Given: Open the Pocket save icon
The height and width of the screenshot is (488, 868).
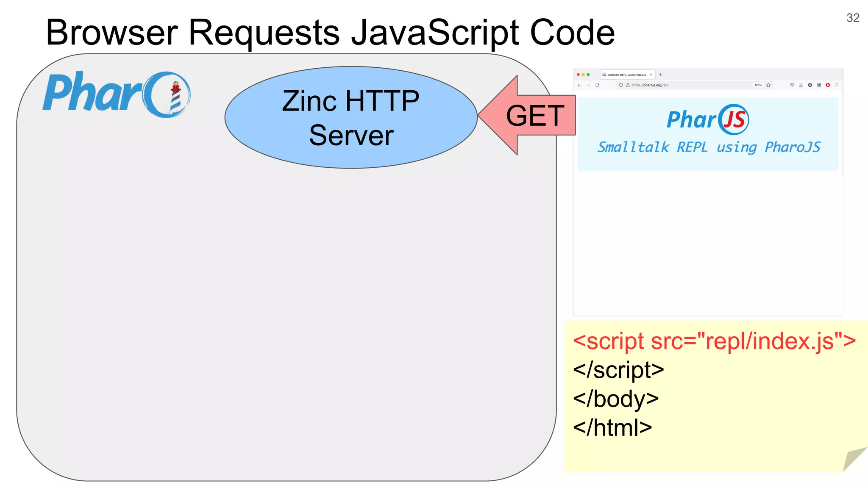Looking at the screenshot, I should point(792,85).
